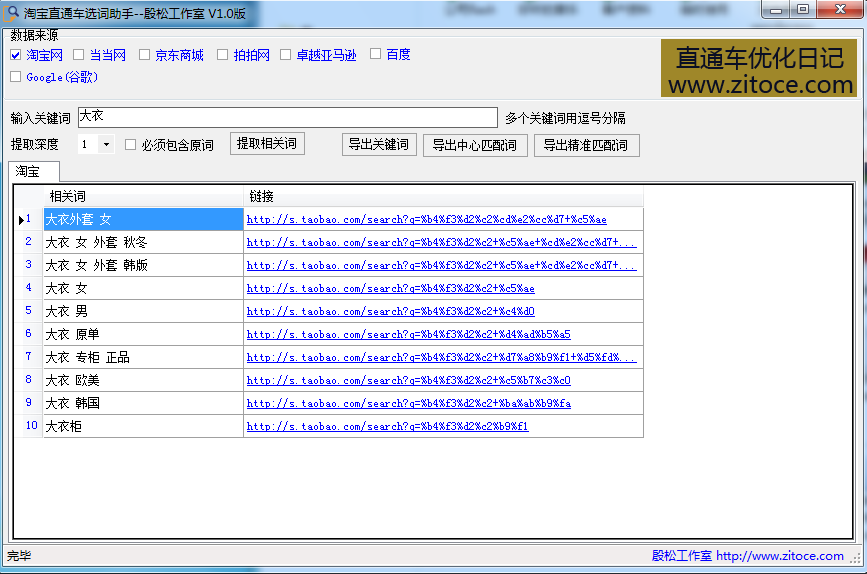
Task: Open 殷松工作室 zitoce.com link in status bar
Action: point(747,556)
